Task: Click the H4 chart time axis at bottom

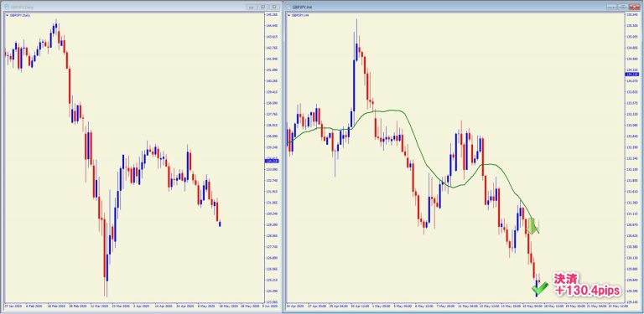Action: pos(455,306)
